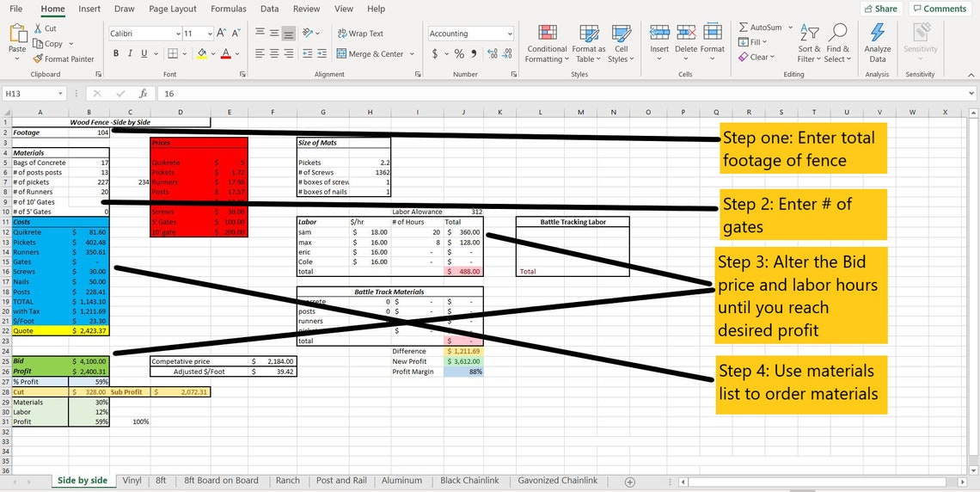Apply the yellow fill color bucket

tap(201, 54)
